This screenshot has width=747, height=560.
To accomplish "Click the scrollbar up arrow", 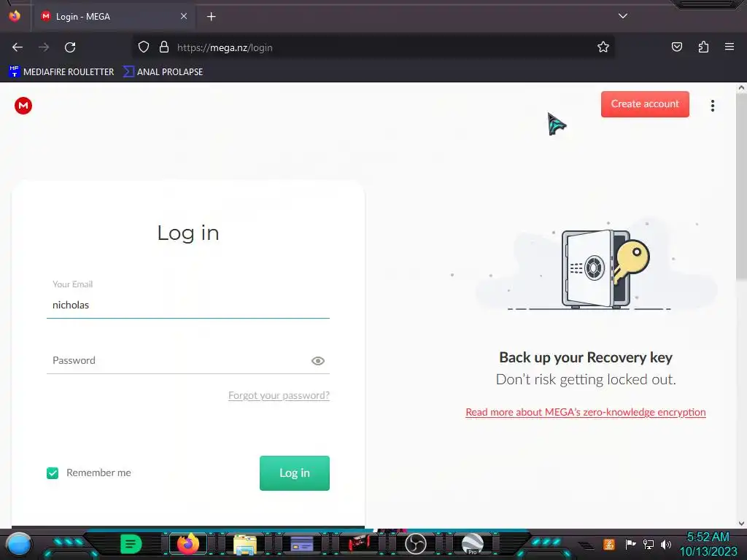I will pos(741,88).
